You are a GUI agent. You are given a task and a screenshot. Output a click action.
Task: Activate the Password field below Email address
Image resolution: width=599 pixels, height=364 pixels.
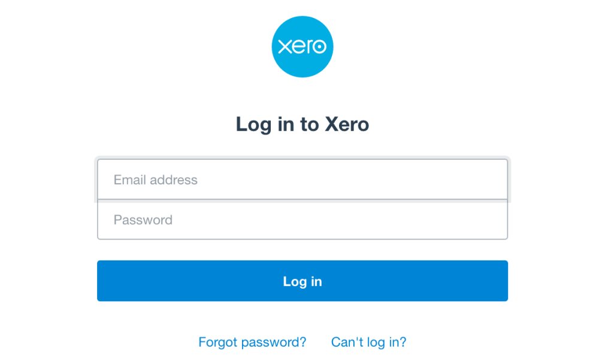click(302, 220)
